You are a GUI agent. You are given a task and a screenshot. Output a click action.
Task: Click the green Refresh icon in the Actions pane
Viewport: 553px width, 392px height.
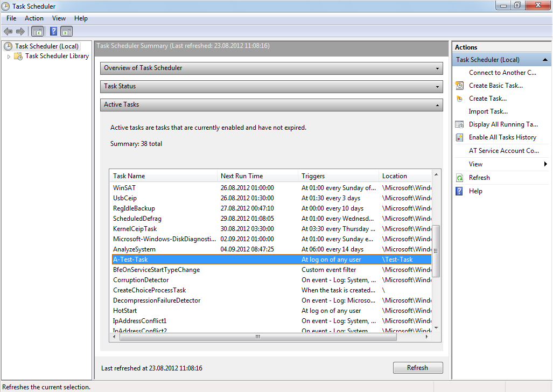(x=459, y=178)
